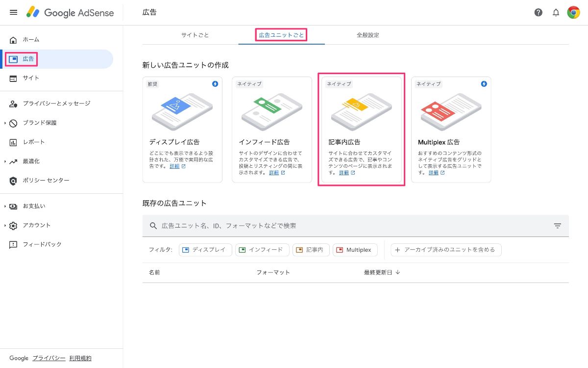Expand the ブランド保護 sidebar section
The height and width of the screenshot is (368, 588).
[5, 123]
